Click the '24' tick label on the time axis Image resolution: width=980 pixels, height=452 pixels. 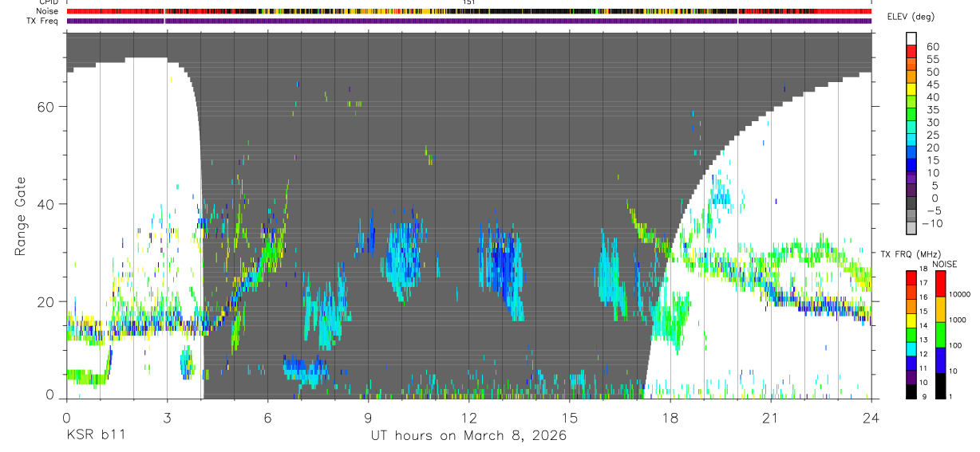click(x=871, y=417)
